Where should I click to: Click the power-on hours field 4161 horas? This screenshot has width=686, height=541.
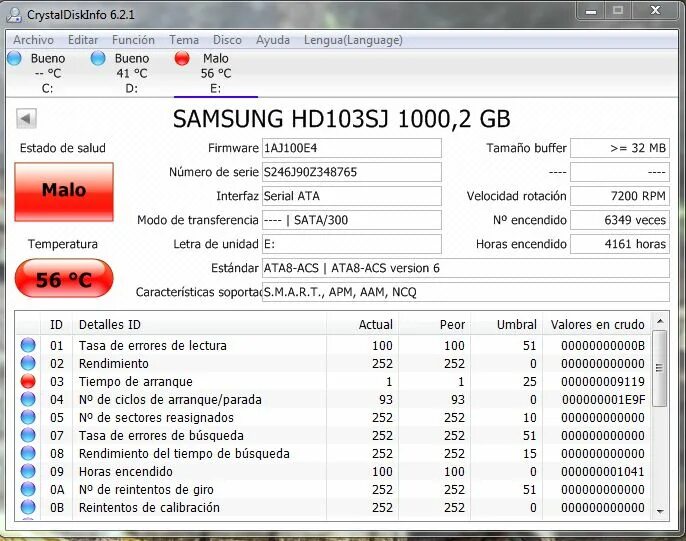[x=620, y=244]
